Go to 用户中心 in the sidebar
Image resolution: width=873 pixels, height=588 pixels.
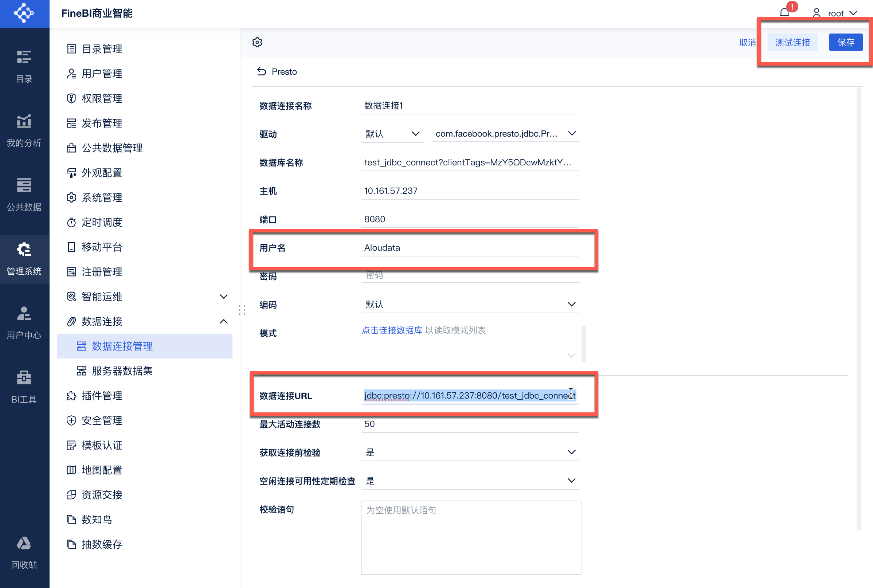pyautogui.click(x=24, y=322)
